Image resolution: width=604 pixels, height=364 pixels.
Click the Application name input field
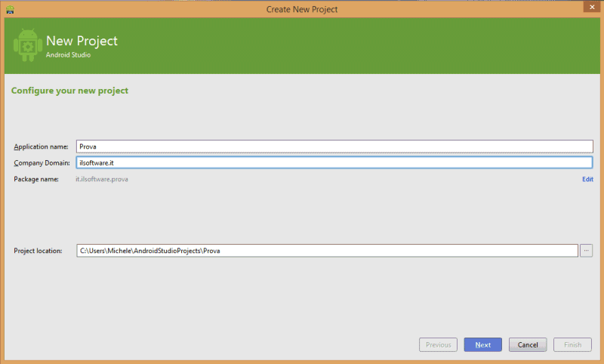click(x=334, y=147)
